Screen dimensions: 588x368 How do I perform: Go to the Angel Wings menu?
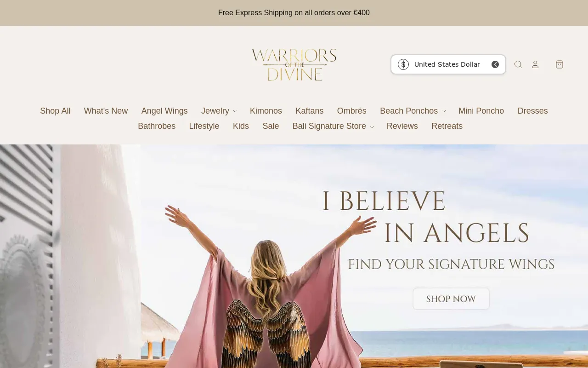164,111
